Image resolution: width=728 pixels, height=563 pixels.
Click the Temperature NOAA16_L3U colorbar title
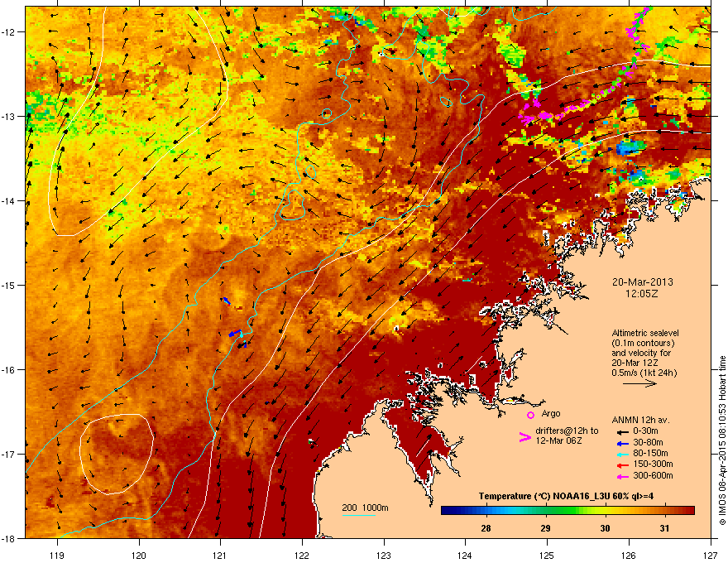(567, 497)
